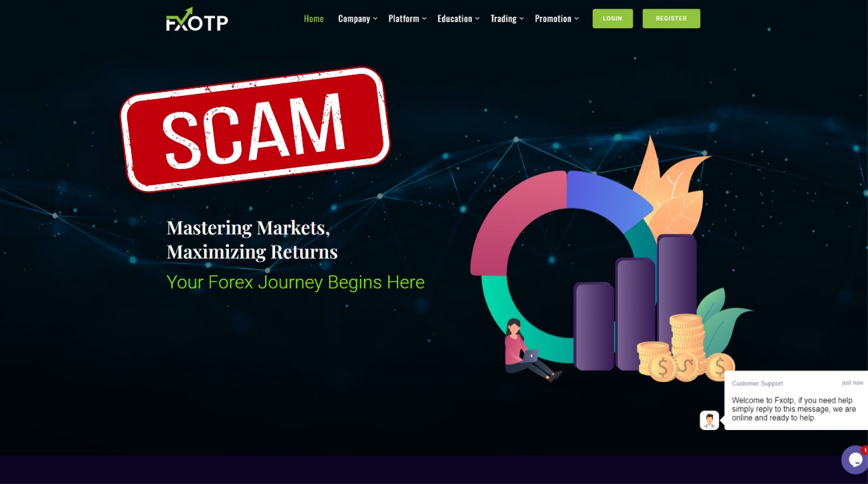Click the woman with laptop illustration
Screen dimensions: 868x484
click(531, 350)
